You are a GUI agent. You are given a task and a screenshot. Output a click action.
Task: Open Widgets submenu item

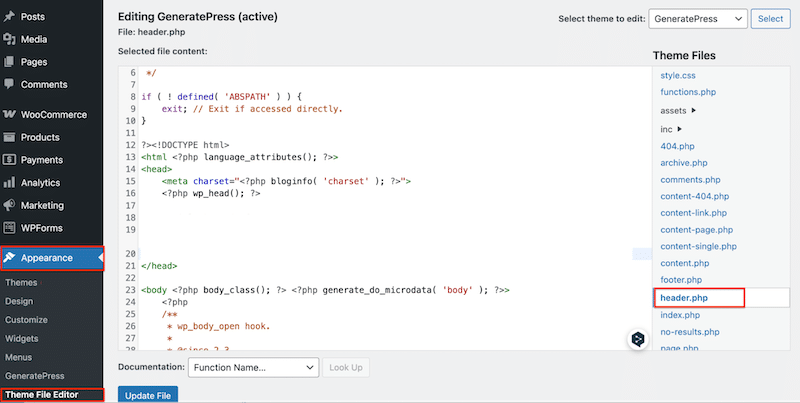pyautogui.click(x=21, y=339)
